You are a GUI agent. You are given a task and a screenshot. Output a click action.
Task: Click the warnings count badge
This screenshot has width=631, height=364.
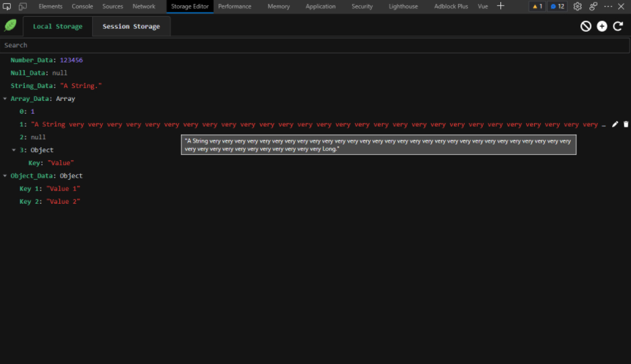pyautogui.click(x=537, y=6)
